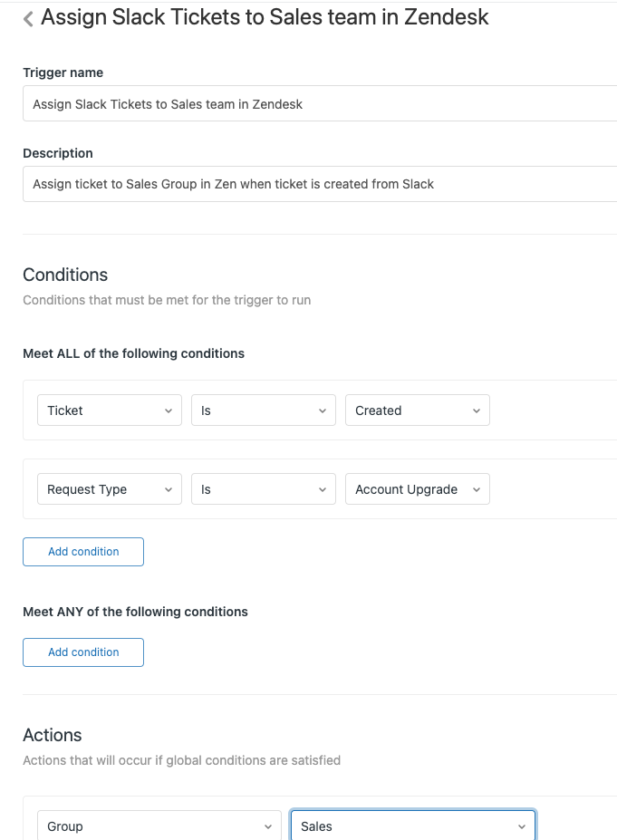Open the Account Upgrade value dropdown
The height and width of the screenshot is (840, 617).
click(418, 489)
